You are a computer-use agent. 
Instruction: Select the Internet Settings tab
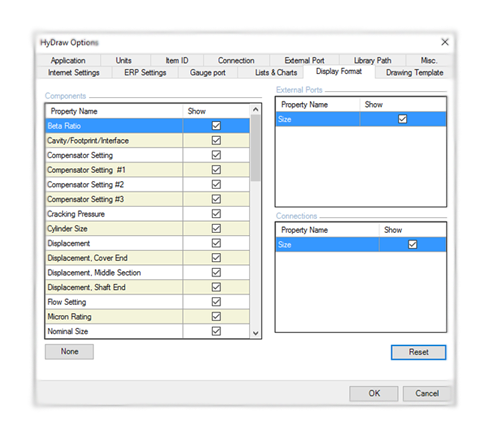(74, 72)
